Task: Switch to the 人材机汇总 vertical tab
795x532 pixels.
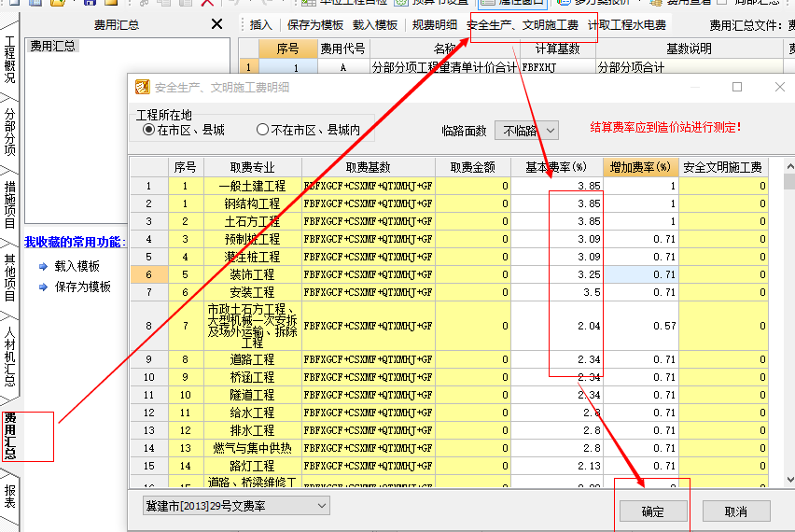Action: point(9,357)
